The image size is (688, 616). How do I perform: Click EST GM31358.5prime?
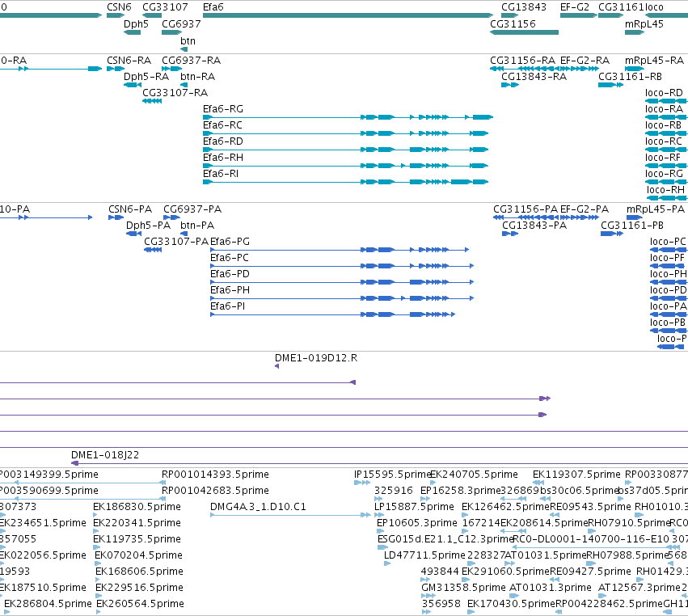[463, 588]
